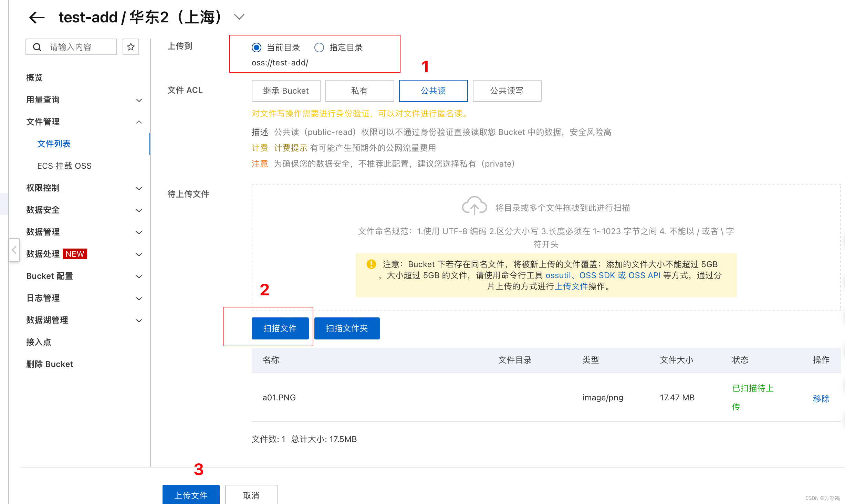Expand the 用量查询 menu section

coord(84,100)
